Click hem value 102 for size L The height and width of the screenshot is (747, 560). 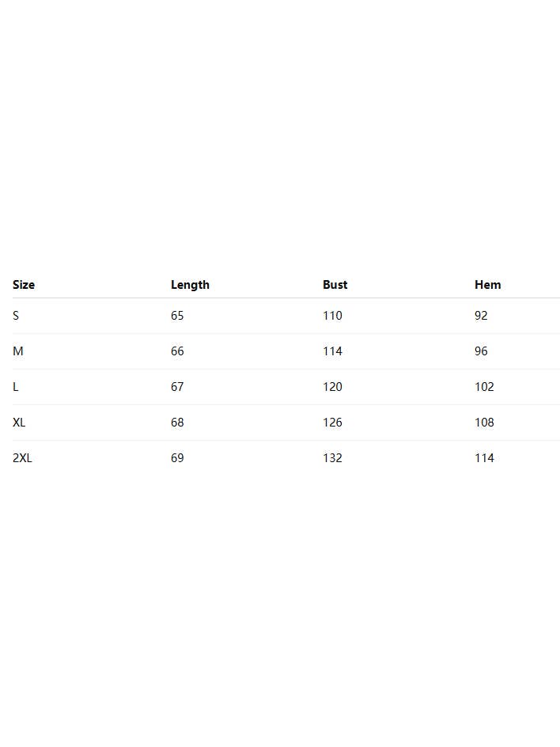pos(484,387)
